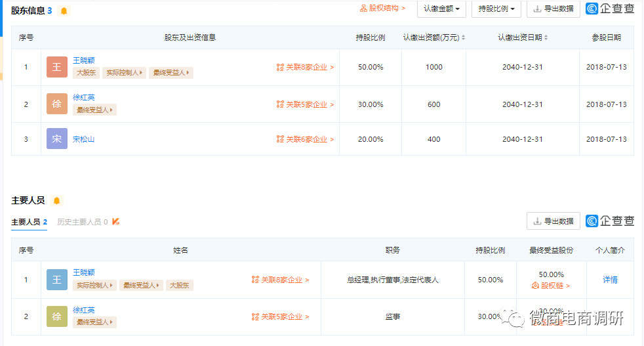Click the 400 contribution amount cell
This screenshot has height=346, width=644.
[433, 139]
